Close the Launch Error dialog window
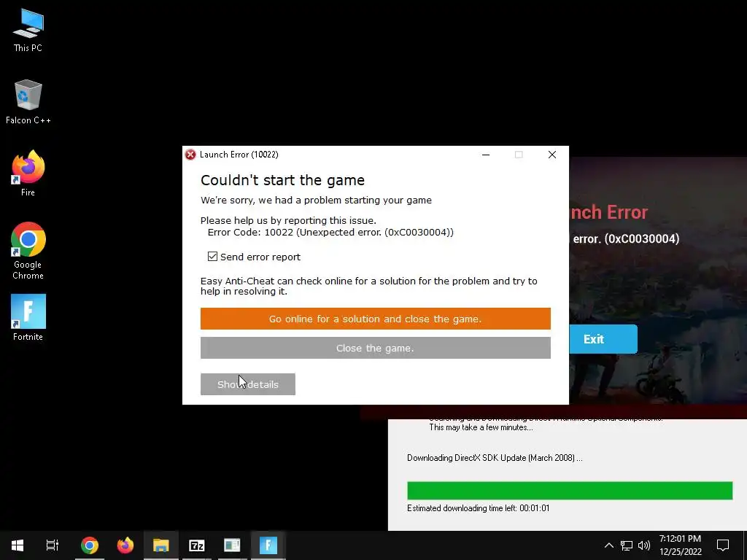 (x=552, y=155)
